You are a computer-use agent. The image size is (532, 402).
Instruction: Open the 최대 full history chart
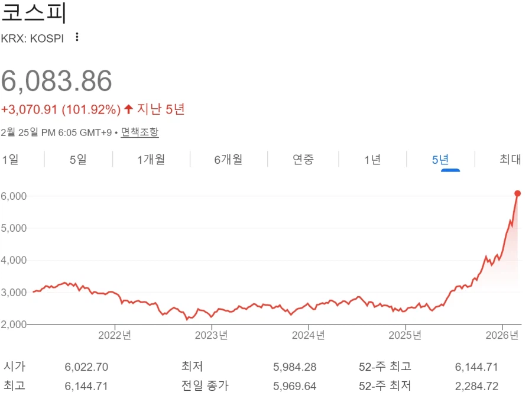510,159
